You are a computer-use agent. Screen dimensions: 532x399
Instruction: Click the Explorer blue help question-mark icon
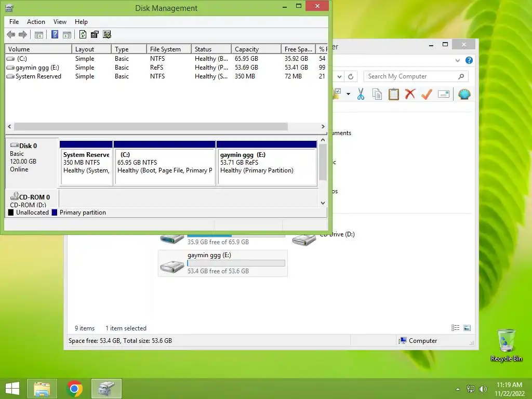[469, 60]
